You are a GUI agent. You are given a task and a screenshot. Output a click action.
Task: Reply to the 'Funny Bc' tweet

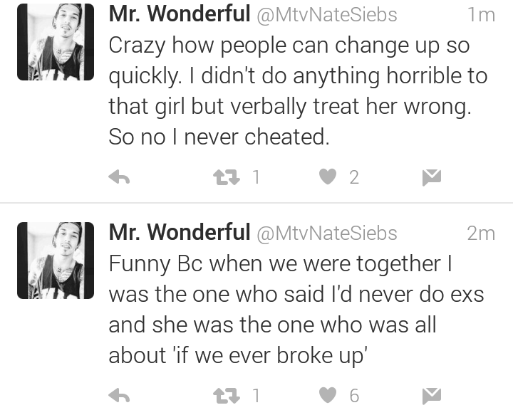pos(119,396)
